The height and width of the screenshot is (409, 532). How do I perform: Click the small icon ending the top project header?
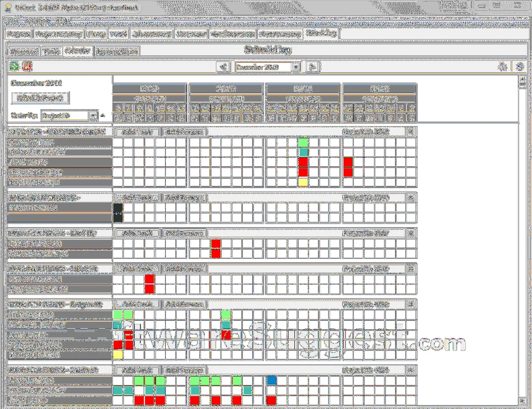click(x=411, y=132)
